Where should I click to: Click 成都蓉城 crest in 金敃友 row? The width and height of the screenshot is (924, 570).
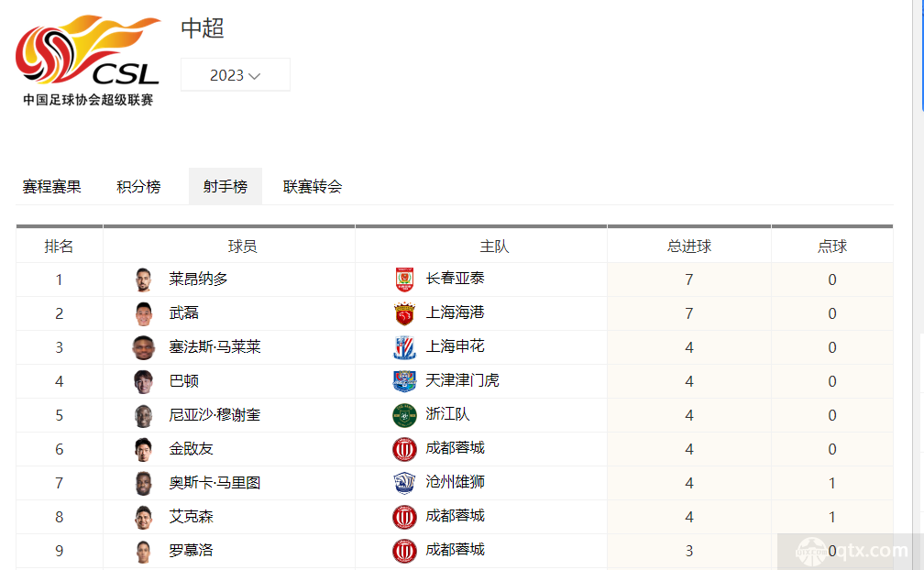pyautogui.click(x=404, y=449)
